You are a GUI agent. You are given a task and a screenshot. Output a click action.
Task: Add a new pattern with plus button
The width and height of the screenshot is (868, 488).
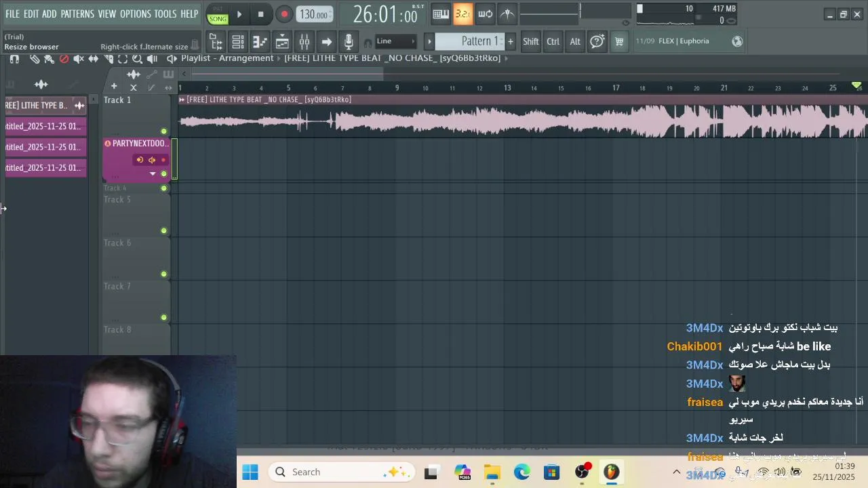pos(511,41)
